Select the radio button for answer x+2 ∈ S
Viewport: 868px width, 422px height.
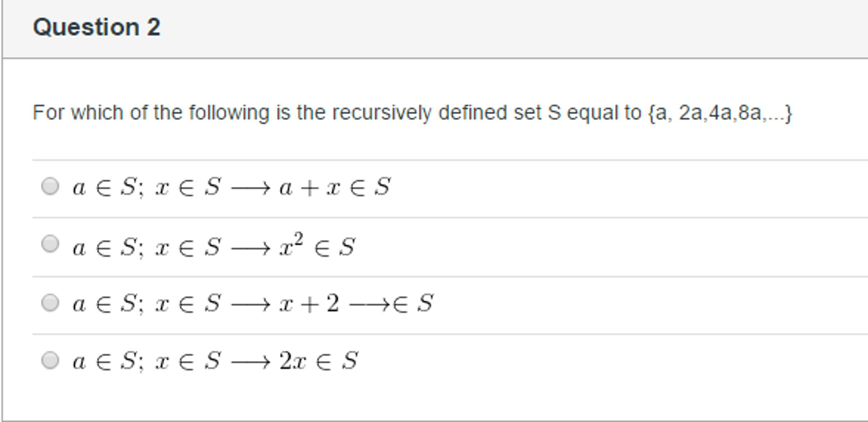pos(50,302)
